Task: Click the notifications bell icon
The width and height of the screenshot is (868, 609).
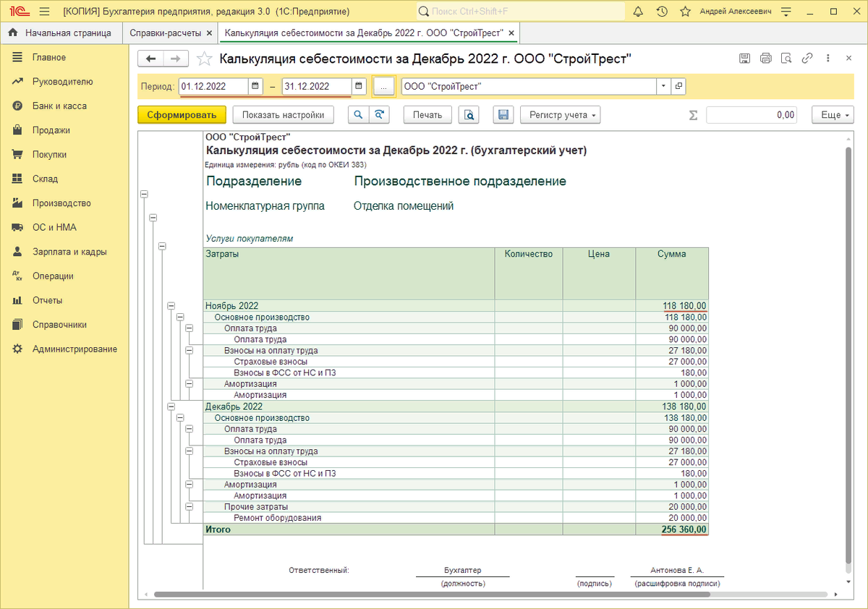Action: pyautogui.click(x=637, y=12)
